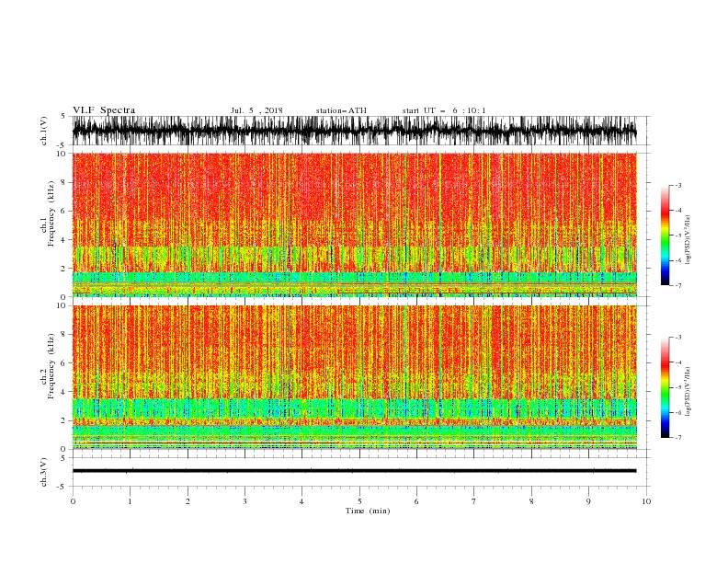The image size is (728, 563).
Task: Click the 'start UT = 6:10:1' text
Action: (444, 110)
